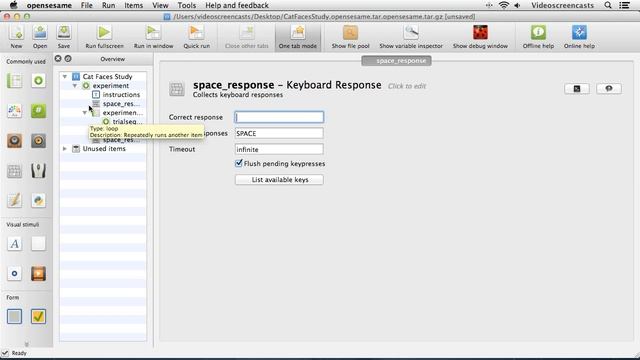Select the instructions tree item
Screen dimensions: 640x360
tap(121, 95)
